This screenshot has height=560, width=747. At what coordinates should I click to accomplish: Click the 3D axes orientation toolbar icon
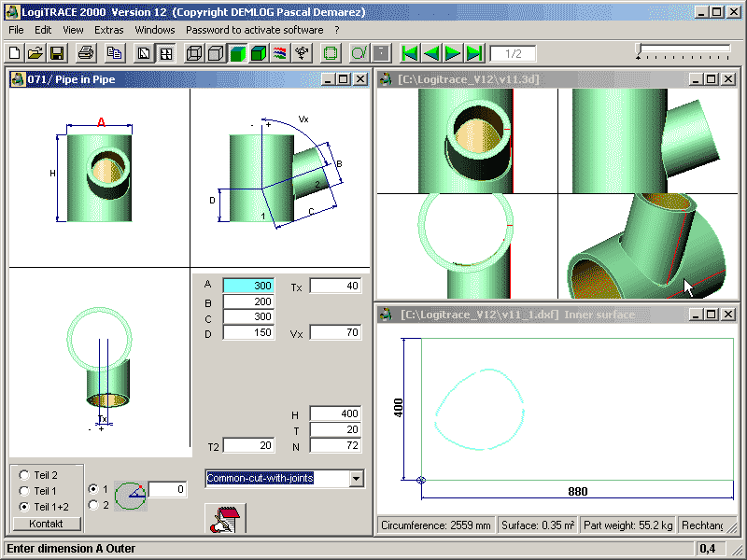coord(302,53)
